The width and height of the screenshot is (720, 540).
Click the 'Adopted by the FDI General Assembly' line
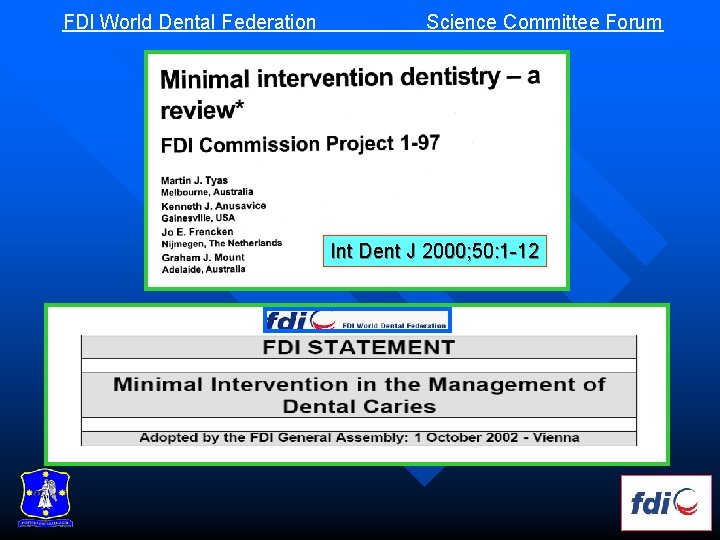click(x=359, y=438)
